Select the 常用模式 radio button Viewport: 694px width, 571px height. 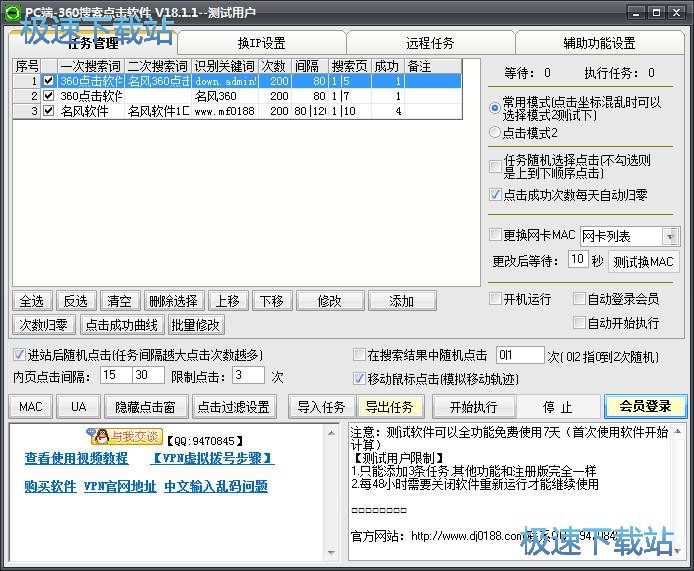(x=495, y=108)
